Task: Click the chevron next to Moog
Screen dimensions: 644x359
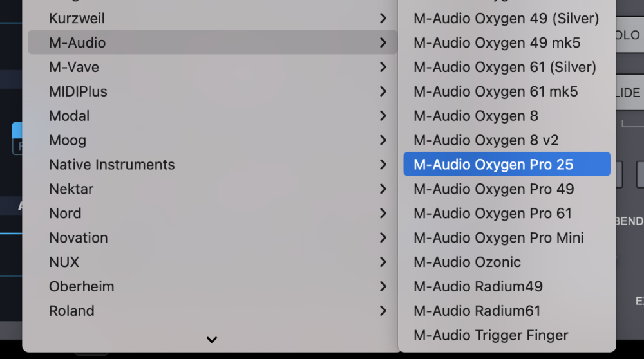Action: pos(383,140)
